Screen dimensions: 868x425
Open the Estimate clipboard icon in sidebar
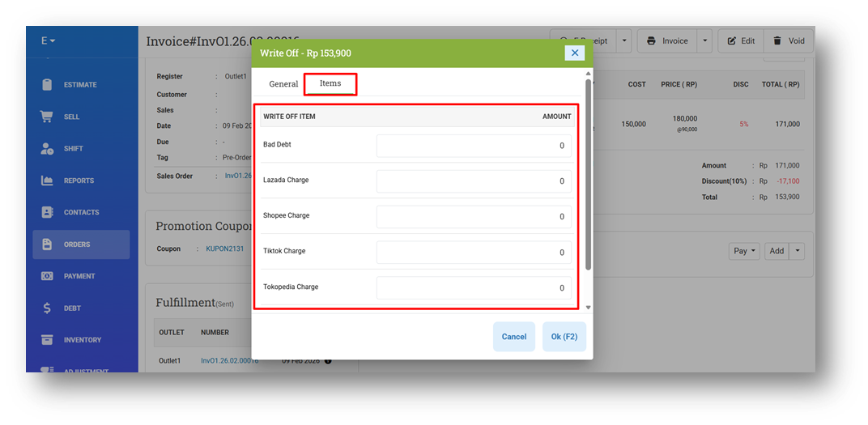coord(47,85)
